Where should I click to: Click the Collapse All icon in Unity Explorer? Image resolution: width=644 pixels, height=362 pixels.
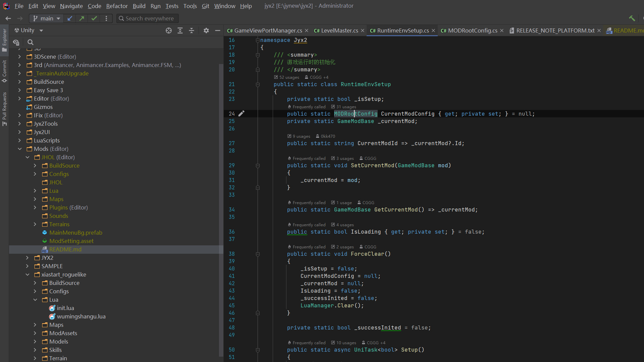click(192, 30)
